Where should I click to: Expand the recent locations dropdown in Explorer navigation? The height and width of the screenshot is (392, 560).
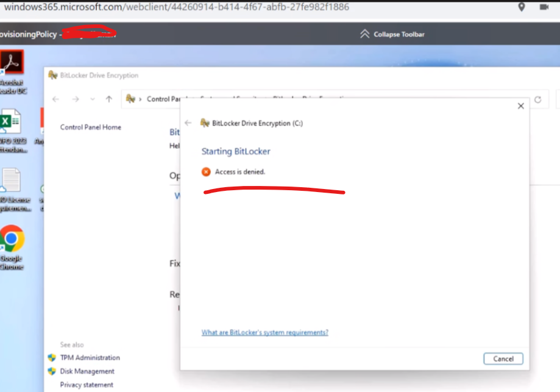[92, 99]
